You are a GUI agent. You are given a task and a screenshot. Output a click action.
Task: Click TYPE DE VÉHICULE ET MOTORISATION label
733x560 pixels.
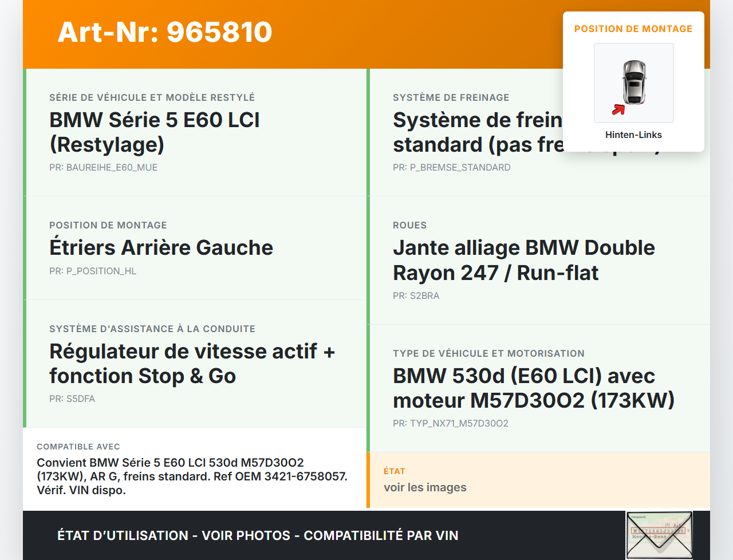488,353
